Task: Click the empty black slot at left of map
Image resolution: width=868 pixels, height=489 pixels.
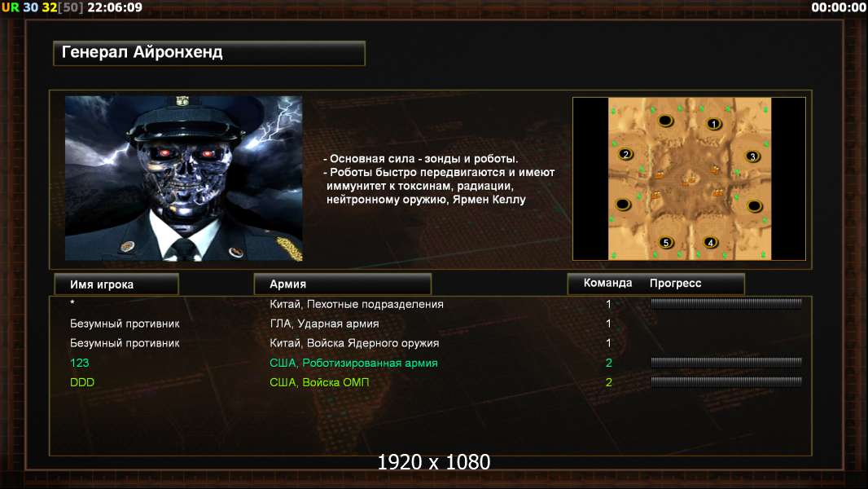Action: click(624, 205)
